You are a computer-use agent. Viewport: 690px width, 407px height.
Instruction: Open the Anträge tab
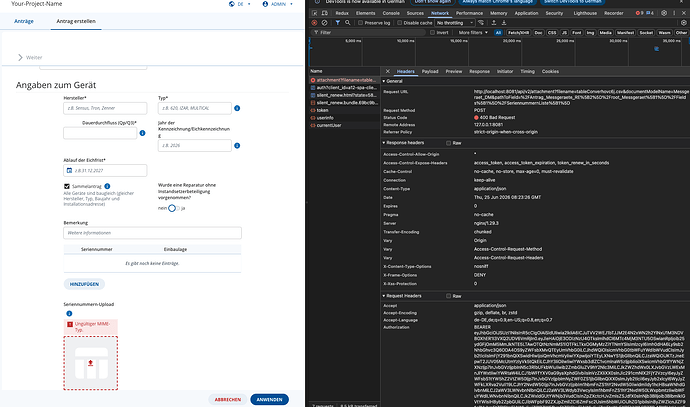coord(24,21)
